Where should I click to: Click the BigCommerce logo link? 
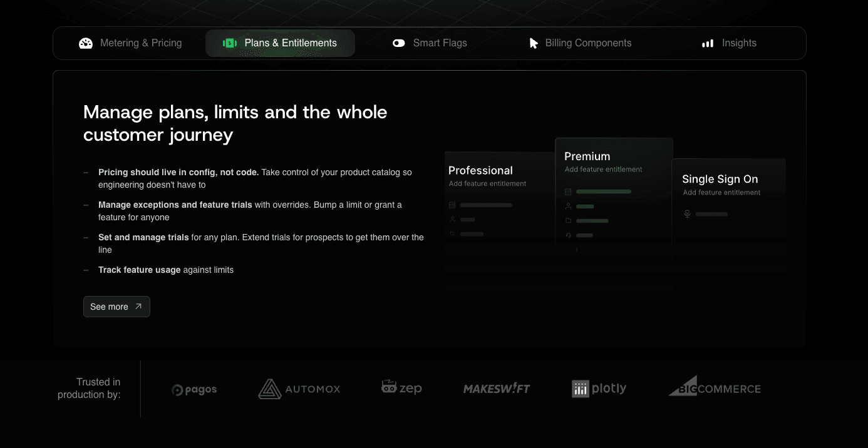(715, 388)
